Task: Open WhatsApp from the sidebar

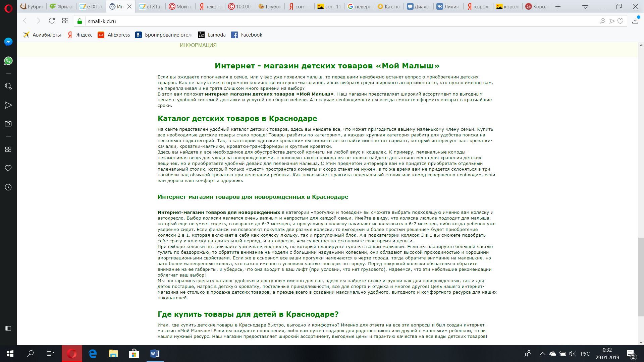Action: point(8,61)
